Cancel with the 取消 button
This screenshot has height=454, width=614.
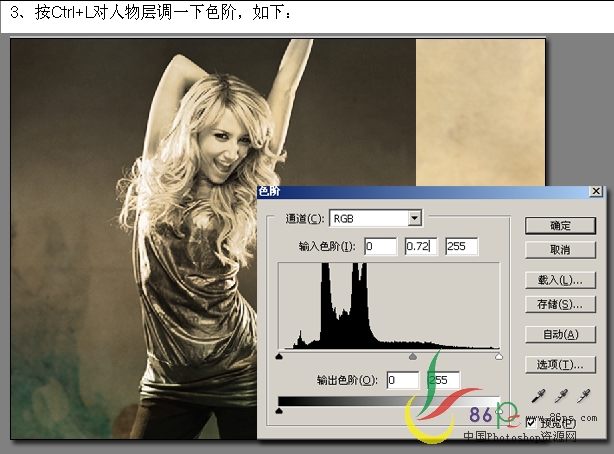(560, 250)
